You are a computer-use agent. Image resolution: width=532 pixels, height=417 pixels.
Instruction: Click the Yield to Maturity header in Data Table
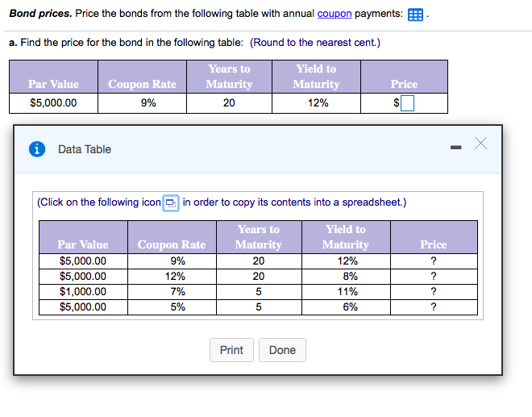tap(346, 237)
